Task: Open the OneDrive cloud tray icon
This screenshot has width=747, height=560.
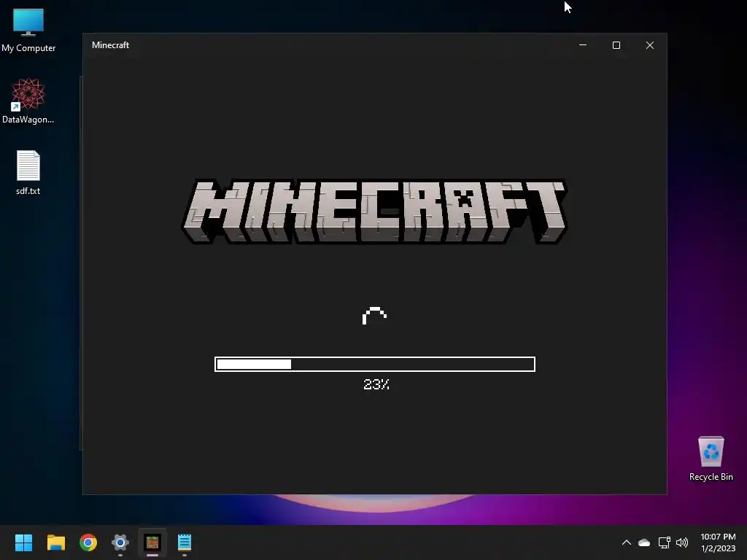Action: (644, 542)
